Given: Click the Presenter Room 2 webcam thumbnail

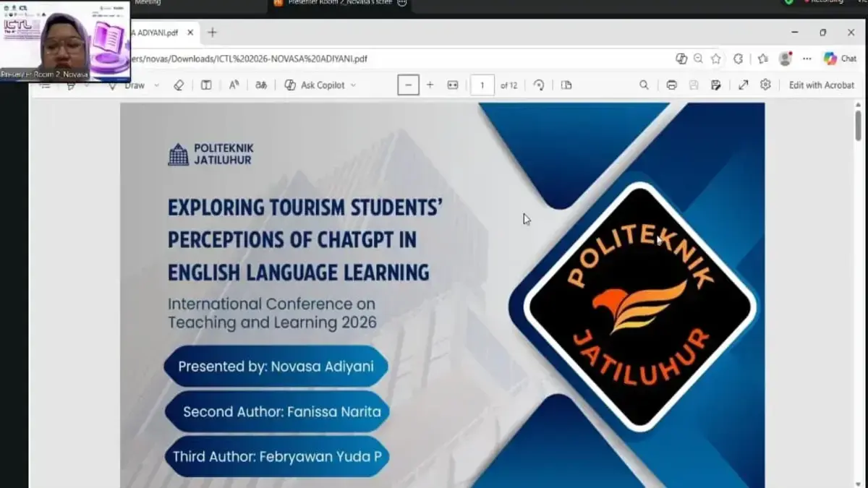Looking at the screenshot, I should point(65,40).
